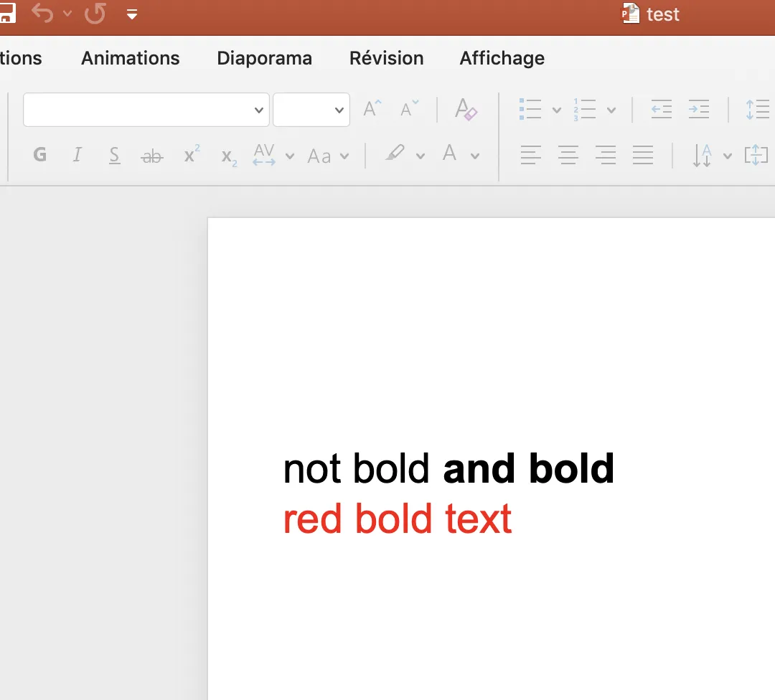Expand the bullet list style options
This screenshot has width=775, height=700.
pyautogui.click(x=556, y=110)
